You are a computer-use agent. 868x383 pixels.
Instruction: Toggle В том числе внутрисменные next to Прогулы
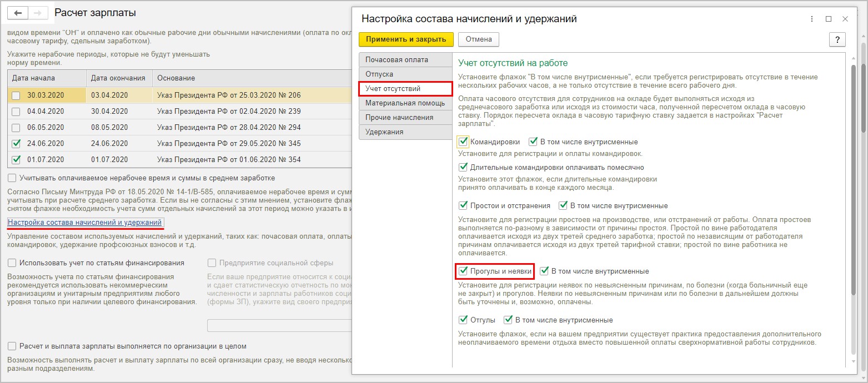click(545, 271)
